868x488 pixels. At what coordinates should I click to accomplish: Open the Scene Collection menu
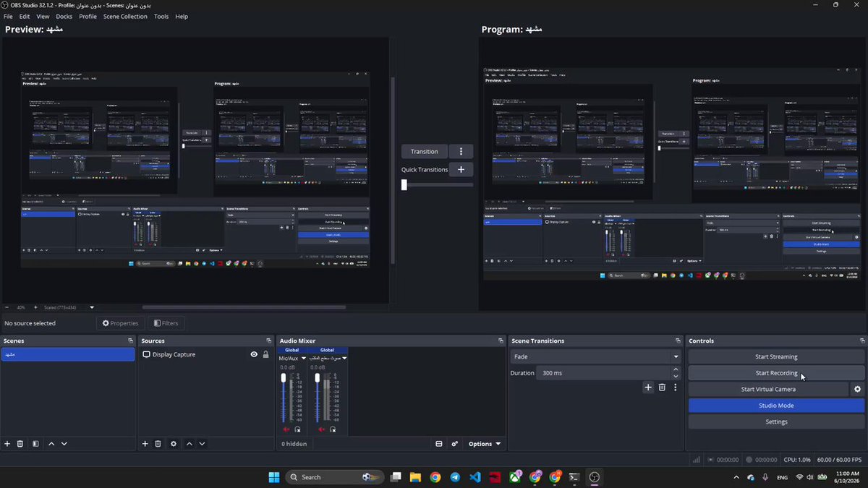[x=125, y=16]
